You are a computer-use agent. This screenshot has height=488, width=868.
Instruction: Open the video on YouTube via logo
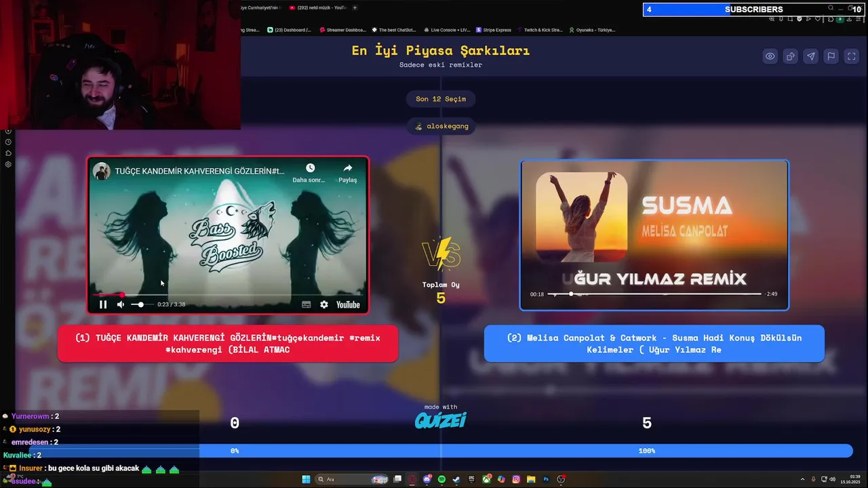(348, 304)
